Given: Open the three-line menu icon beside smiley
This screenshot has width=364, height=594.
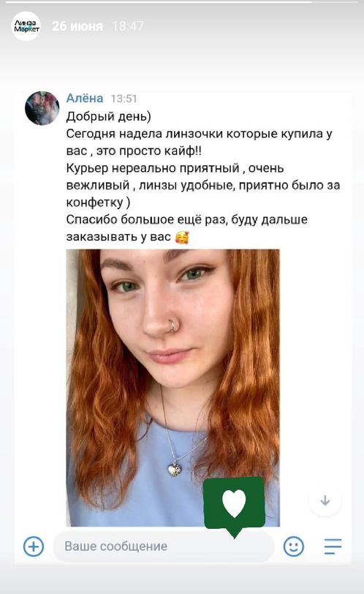Looking at the screenshot, I should pyautogui.click(x=333, y=546).
